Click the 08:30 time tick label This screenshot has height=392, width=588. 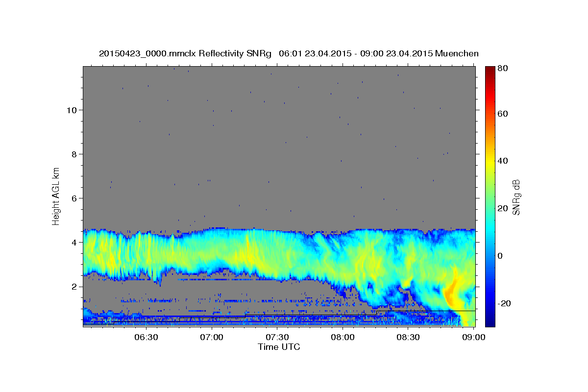[408, 338]
